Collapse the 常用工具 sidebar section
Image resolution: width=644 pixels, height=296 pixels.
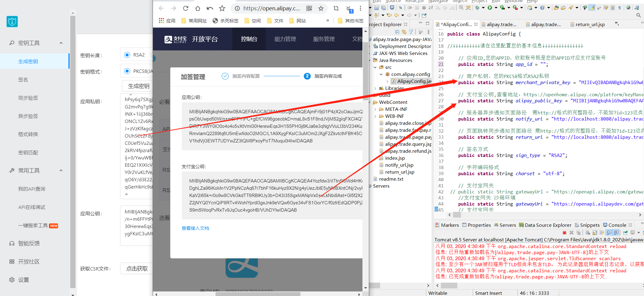point(61,171)
